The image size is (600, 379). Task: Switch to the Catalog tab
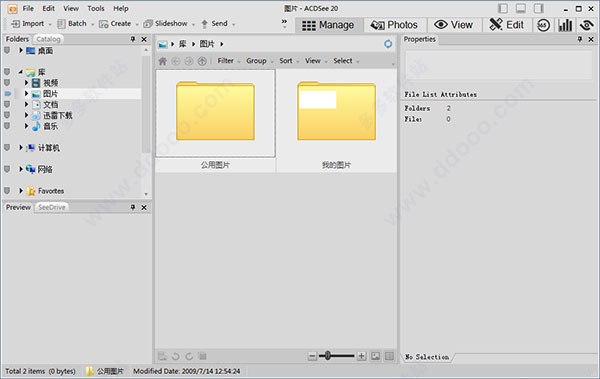pos(49,39)
